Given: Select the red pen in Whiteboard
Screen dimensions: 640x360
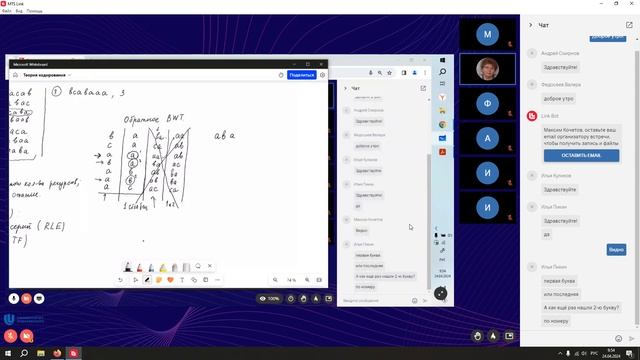Looking at the screenshot, I should pos(140,267).
